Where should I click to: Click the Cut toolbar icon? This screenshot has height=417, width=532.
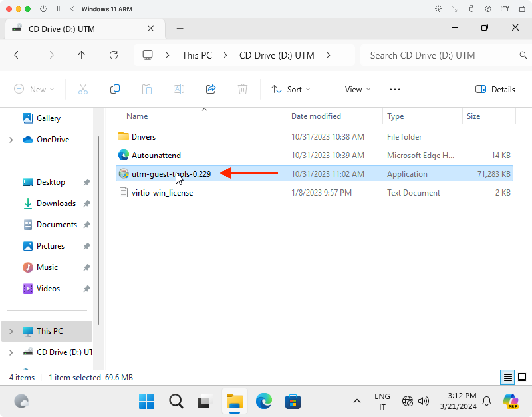click(83, 89)
